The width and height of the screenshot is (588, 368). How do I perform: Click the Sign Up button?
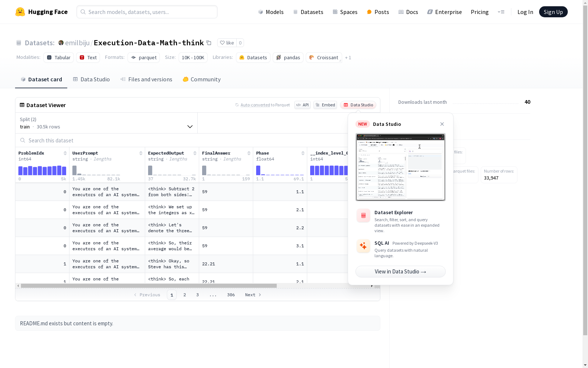(553, 12)
